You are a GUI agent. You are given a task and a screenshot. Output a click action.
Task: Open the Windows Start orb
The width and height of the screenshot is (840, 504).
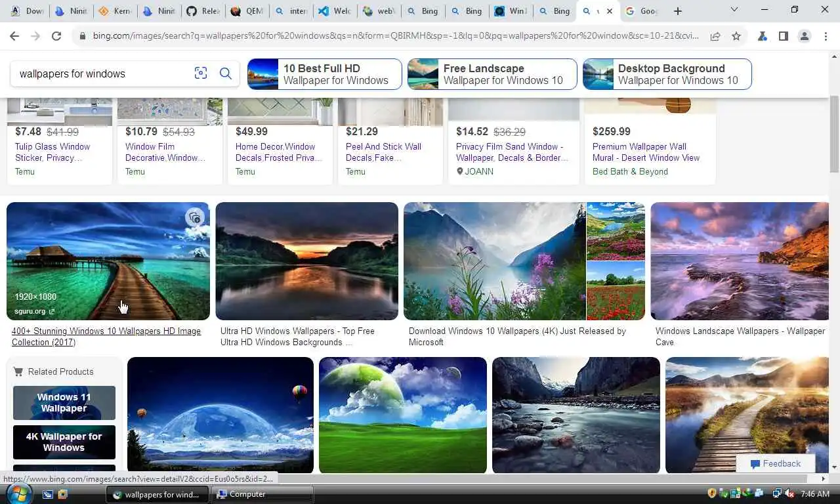(x=19, y=493)
